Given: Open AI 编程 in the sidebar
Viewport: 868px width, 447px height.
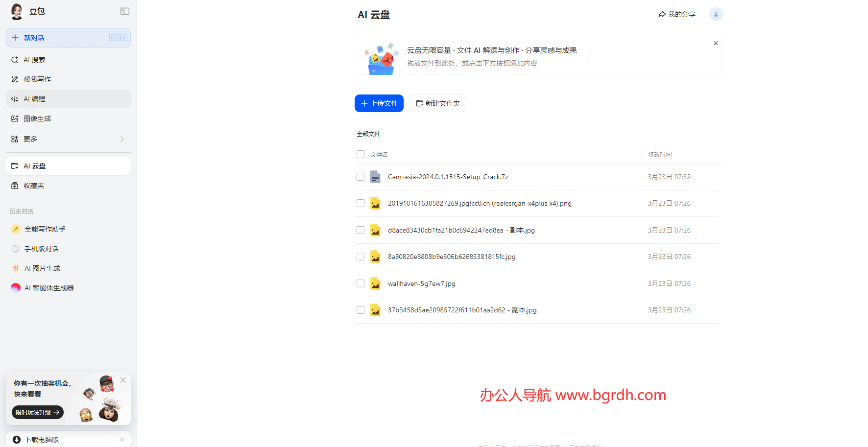Looking at the screenshot, I should pos(68,99).
